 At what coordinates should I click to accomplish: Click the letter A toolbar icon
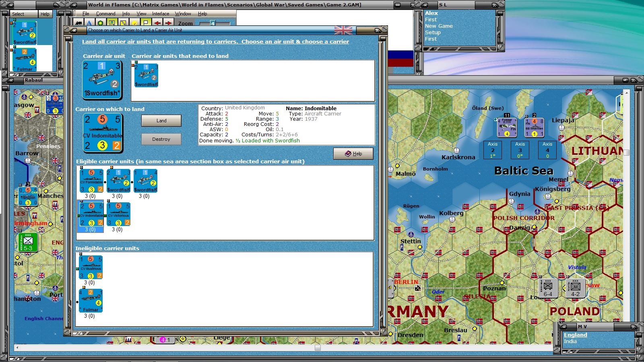[89, 23]
